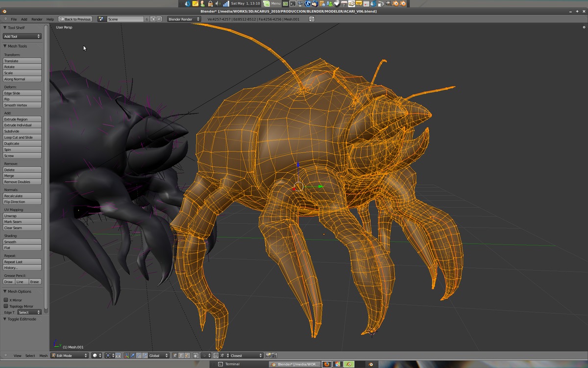Click the Smooth shading button
This screenshot has width=588, height=368.
22,242
